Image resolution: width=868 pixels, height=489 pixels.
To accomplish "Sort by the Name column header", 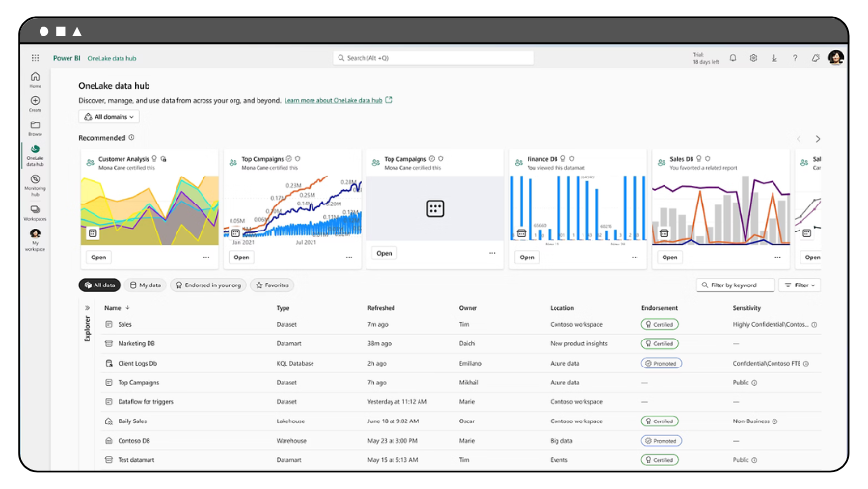I will (x=113, y=308).
